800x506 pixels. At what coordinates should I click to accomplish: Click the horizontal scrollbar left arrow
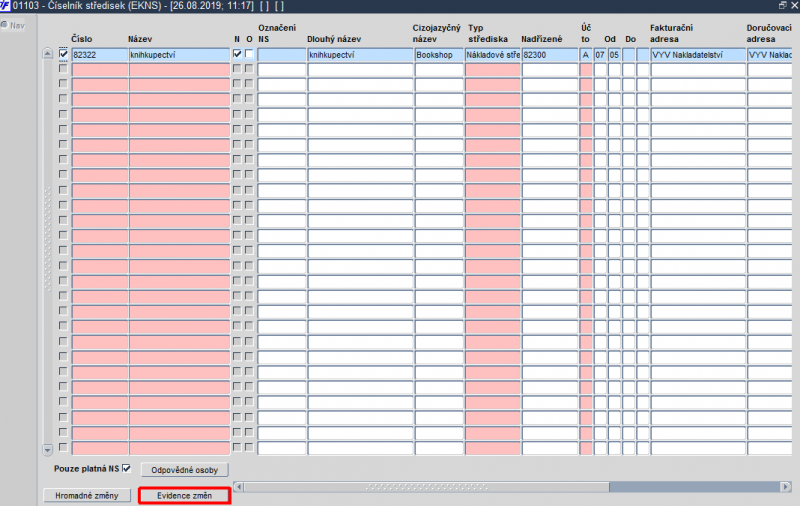click(x=238, y=487)
